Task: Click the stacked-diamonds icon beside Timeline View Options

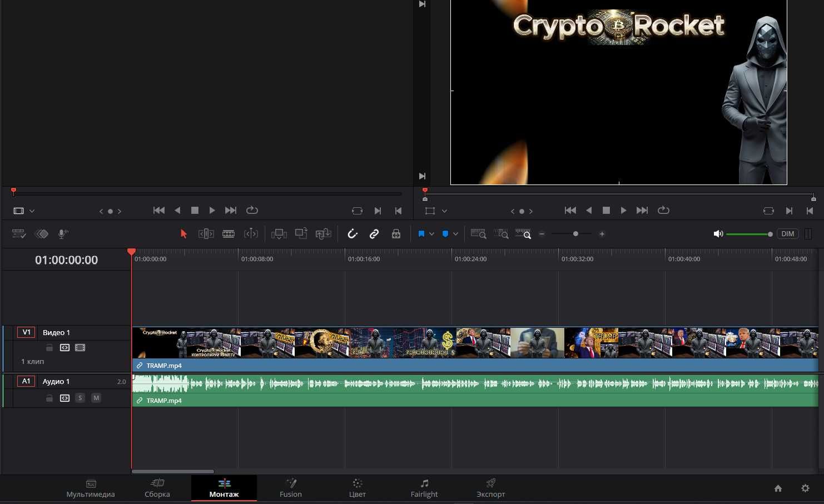Action: click(x=42, y=234)
